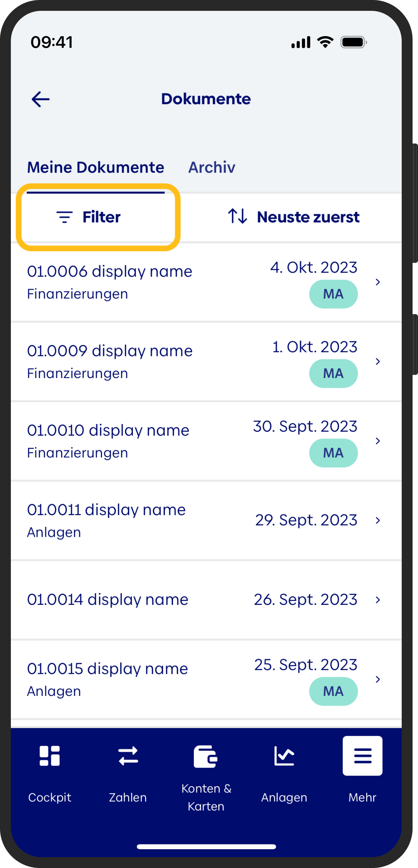Tap the sort arrows icon
The width and height of the screenshot is (418, 868).
coord(237,216)
